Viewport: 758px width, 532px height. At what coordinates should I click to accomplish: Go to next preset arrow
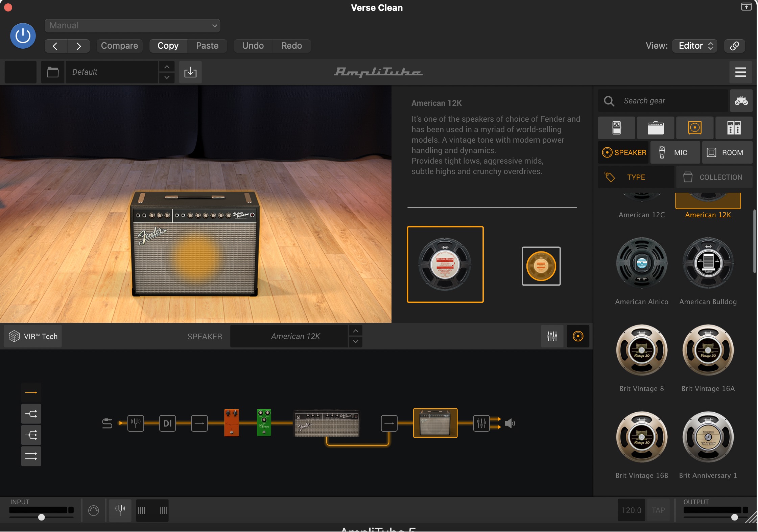coord(78,46)
